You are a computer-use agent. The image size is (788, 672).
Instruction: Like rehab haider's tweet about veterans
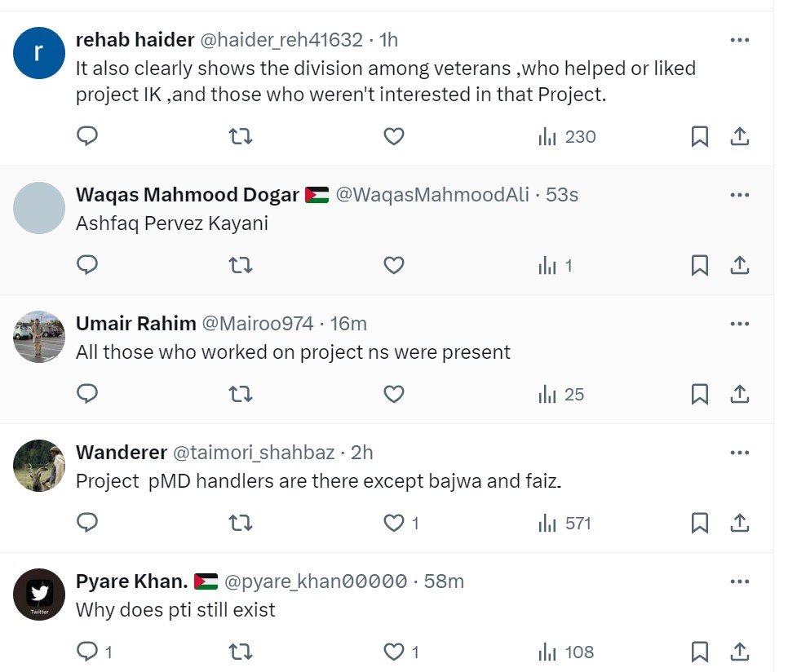[394, 136]
